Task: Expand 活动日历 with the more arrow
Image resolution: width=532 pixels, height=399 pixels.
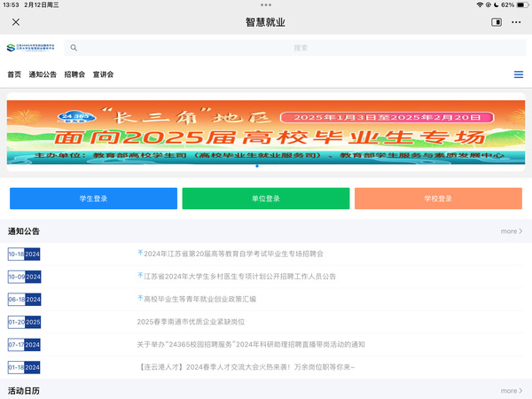Action: tap(511, 390)
